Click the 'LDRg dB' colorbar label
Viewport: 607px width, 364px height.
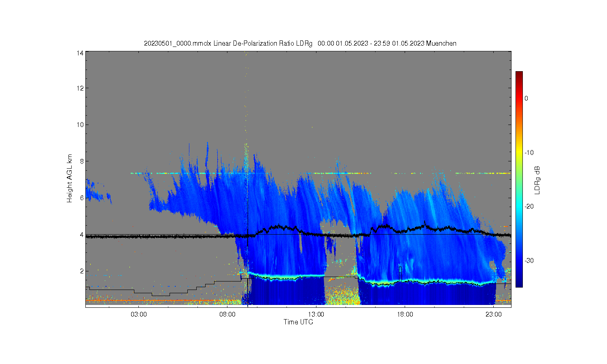[x=537, y=180]
